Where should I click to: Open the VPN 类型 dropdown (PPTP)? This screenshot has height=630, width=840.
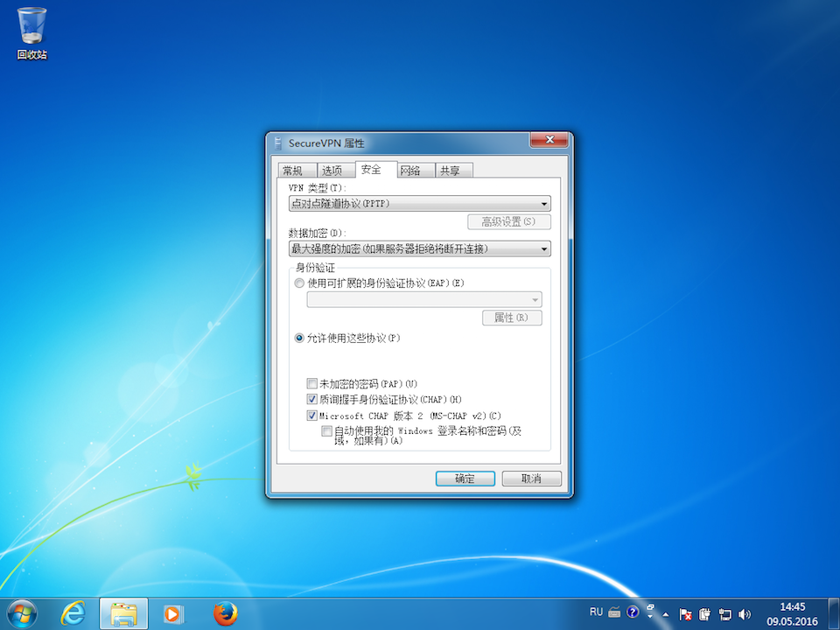pos(419,204)
